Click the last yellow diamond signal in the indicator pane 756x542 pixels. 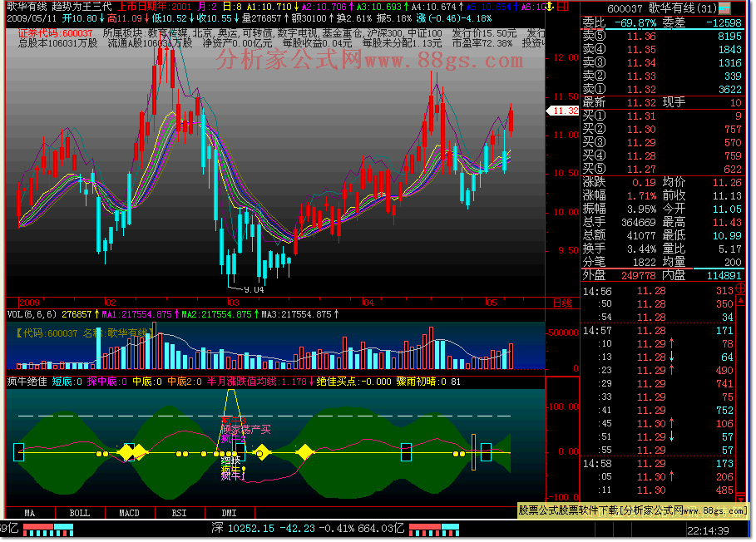(x=304, y=452)
